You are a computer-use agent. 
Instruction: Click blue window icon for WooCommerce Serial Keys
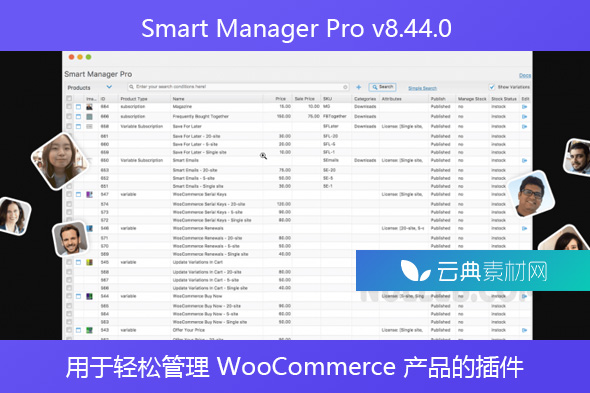[78, 195]
